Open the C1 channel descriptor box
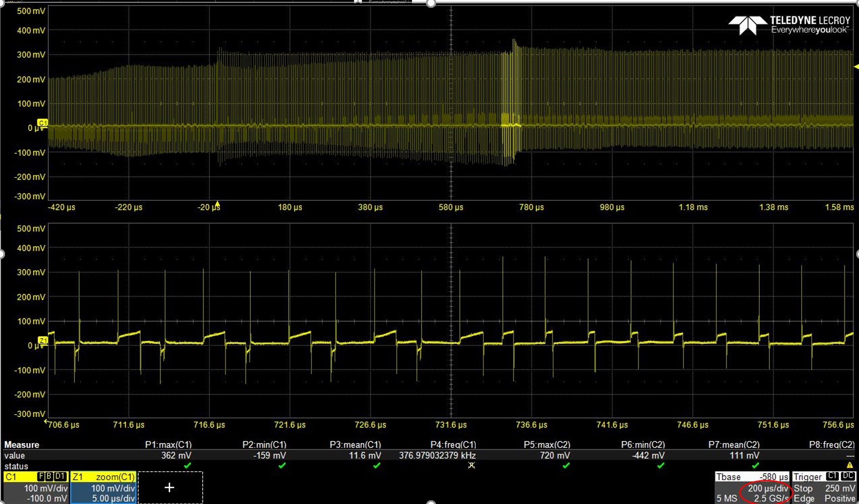Screen dimensions: 859x504 (x=36, y=488)
